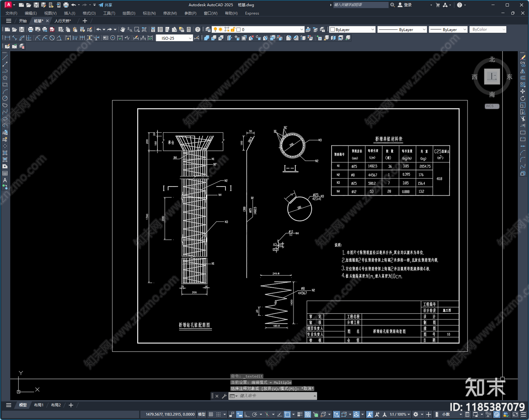Click the first ByLayer linetype preview control
The image size is (529, 420).
(x=402, y=29)
